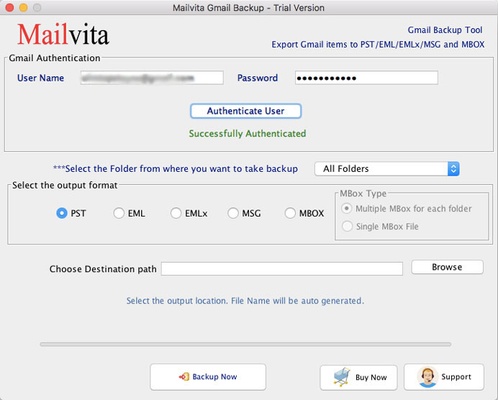The height and width of the screenshot is (400, 498).
Task: Click the Gmail Backup Tool heading
Action: (445, 30)
